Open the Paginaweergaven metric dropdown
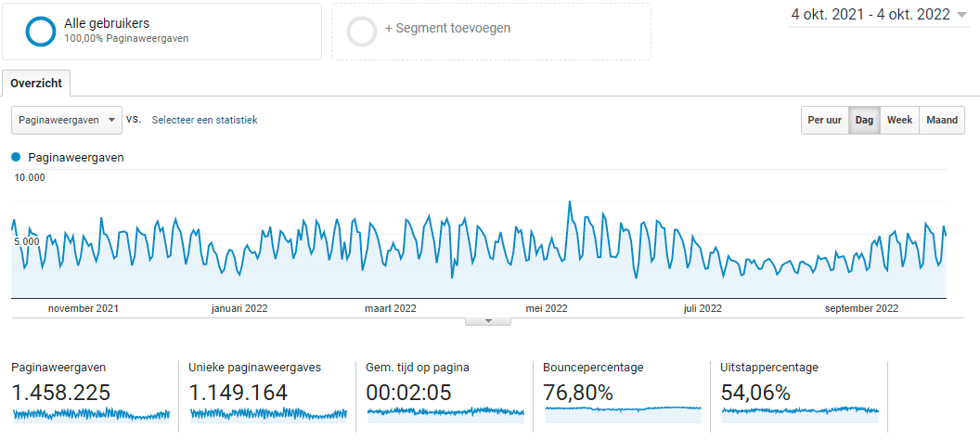The height and width of the screenshot is (440, 980). click(x=67, y=120)
